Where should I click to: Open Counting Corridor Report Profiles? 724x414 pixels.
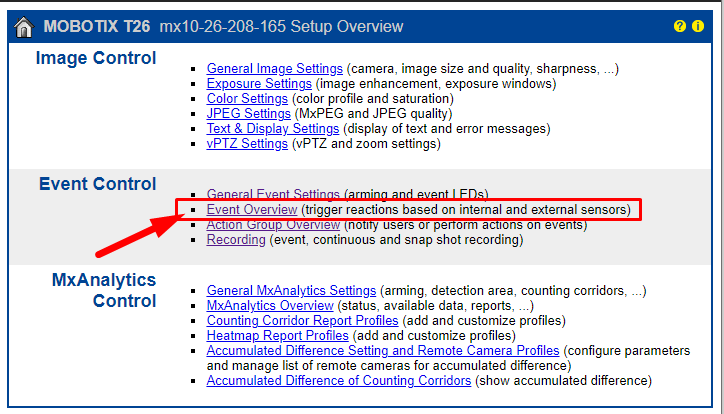coord(302,321)
